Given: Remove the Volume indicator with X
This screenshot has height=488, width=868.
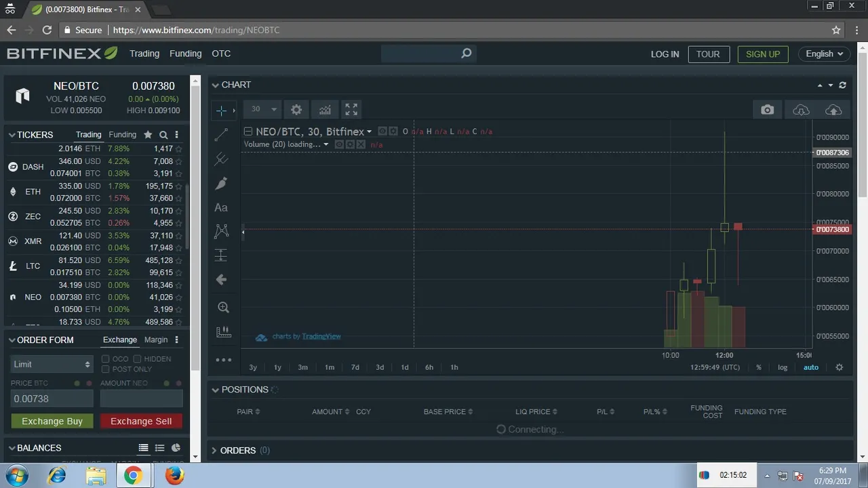Looking at the screenshot, I should click(x=361, y=144).
